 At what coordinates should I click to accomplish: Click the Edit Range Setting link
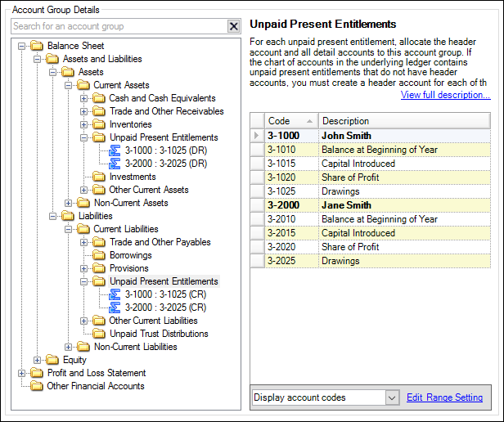click(444, 397)
